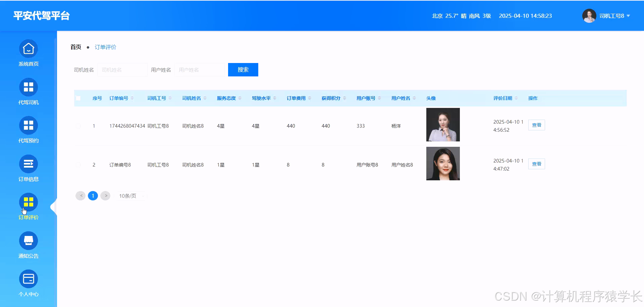Open avatar photo of 用户姓名8
The height and width of the screenshot is (307, 644).
tap(443, 164)
